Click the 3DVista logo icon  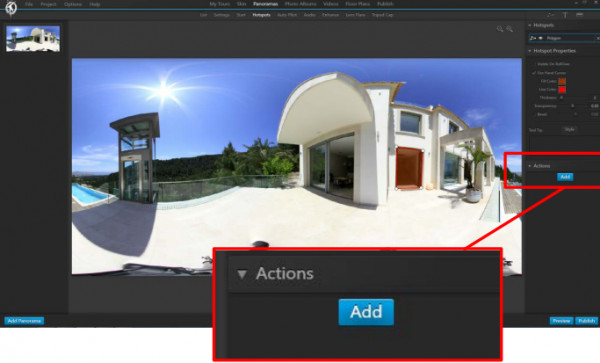(11, 8)
